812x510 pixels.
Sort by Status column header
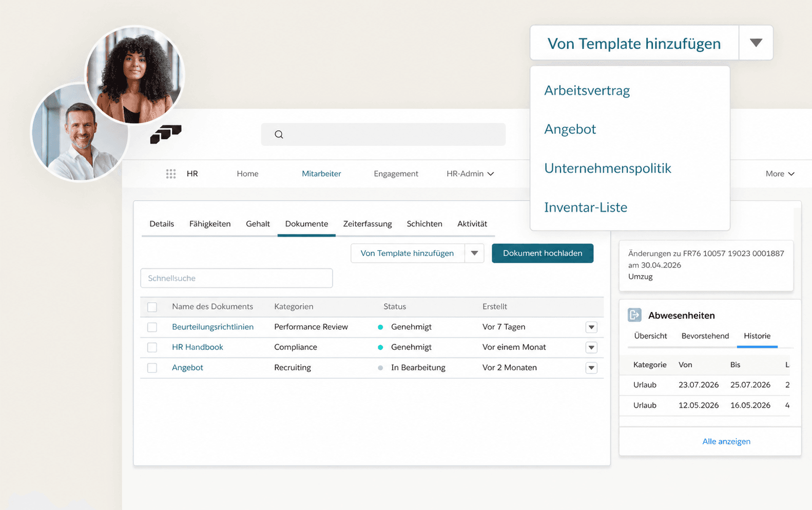pyautogui.click(x=395, y=307)
